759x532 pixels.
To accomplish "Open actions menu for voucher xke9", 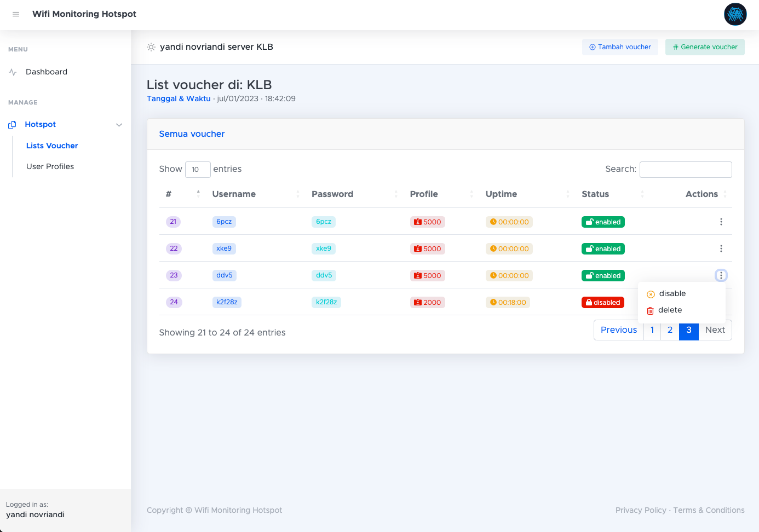I will 721,248.
